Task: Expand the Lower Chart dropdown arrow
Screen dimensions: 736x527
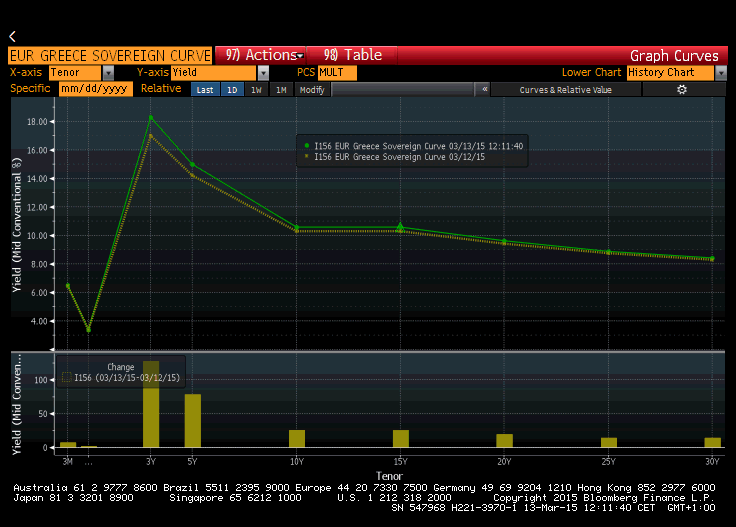Action: (x=721, y=73)
